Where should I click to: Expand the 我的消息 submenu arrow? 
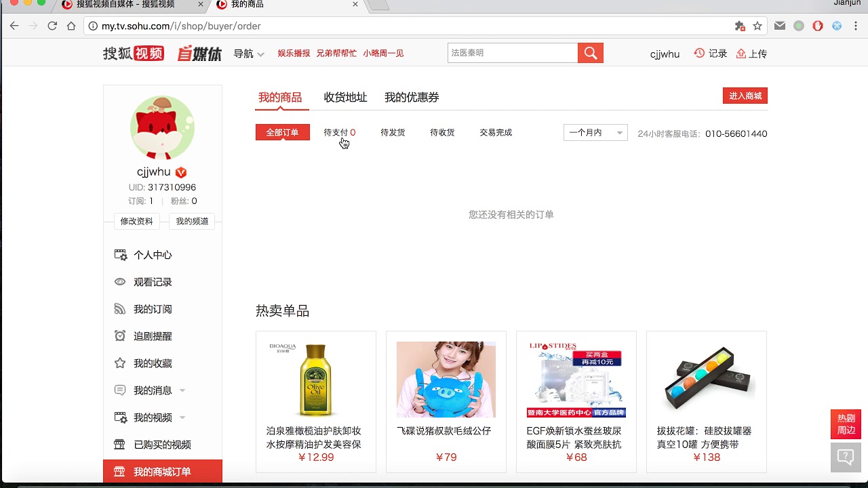point(182,391)
